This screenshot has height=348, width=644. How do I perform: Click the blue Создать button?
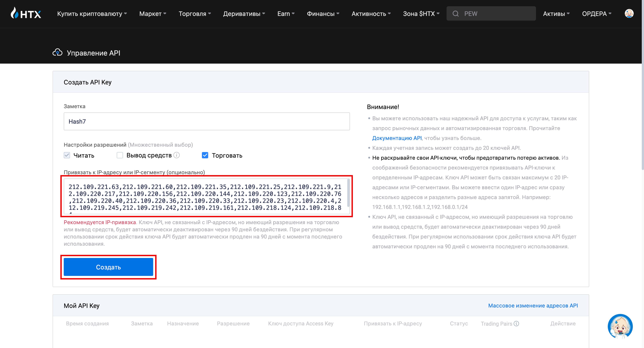[108, 267]
